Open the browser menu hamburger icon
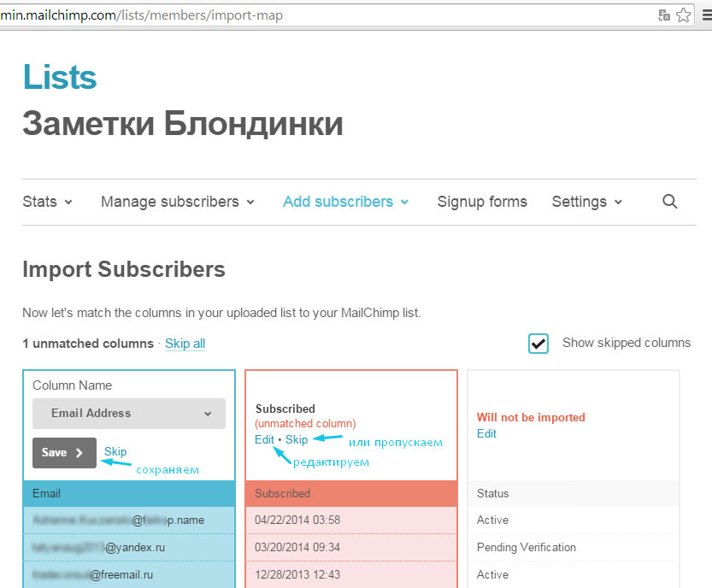712x588 pixels. 707,15
